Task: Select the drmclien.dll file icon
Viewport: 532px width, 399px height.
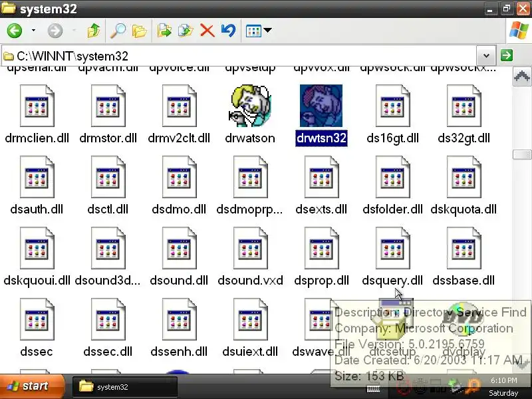Action: [37, 106]
